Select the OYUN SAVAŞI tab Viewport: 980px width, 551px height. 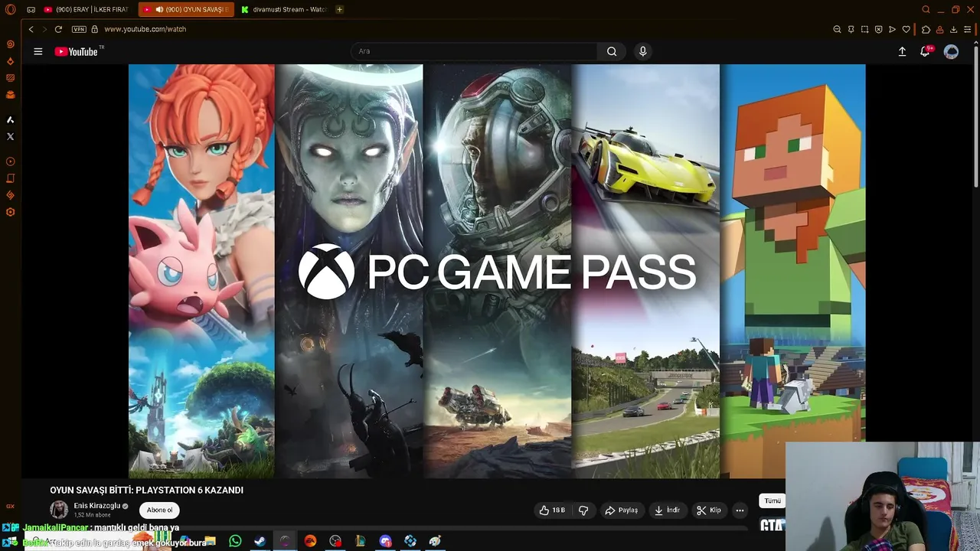tap(186, 10)
